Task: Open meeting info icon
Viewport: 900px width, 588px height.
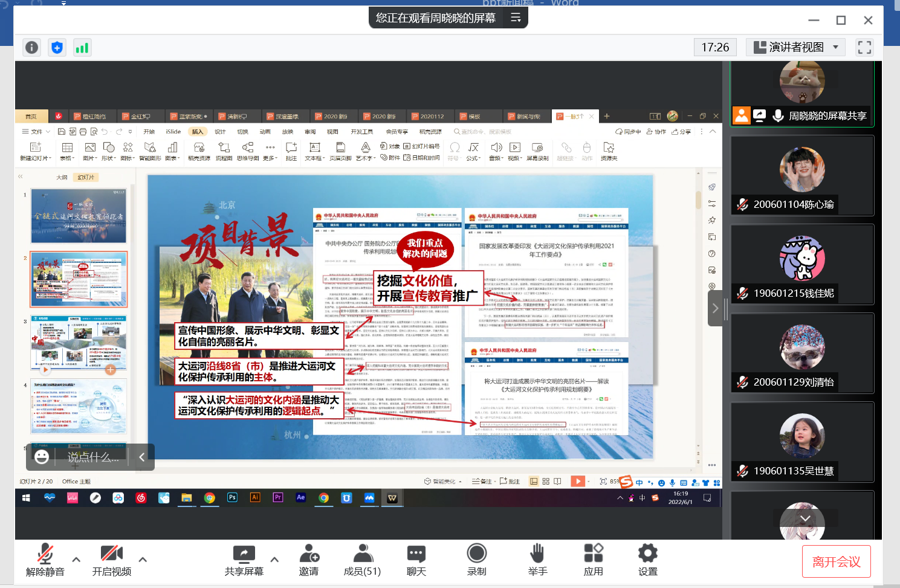Action: coord(31,47)
